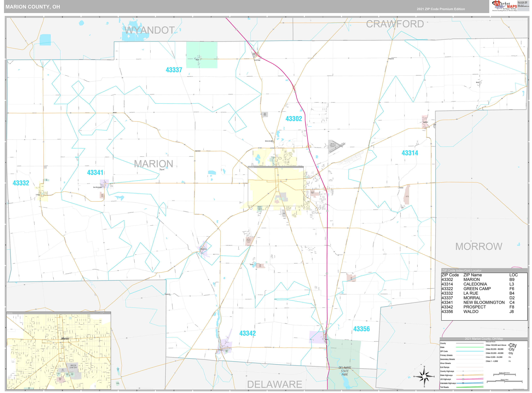Click the MARION CEMETERY label in inset
Screen dimensions: 532x393
(x=73, y=367)
